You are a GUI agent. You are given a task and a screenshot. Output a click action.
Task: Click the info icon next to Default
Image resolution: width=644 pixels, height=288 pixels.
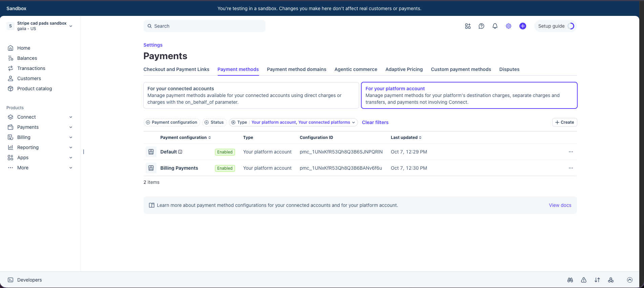pos(180,152)
